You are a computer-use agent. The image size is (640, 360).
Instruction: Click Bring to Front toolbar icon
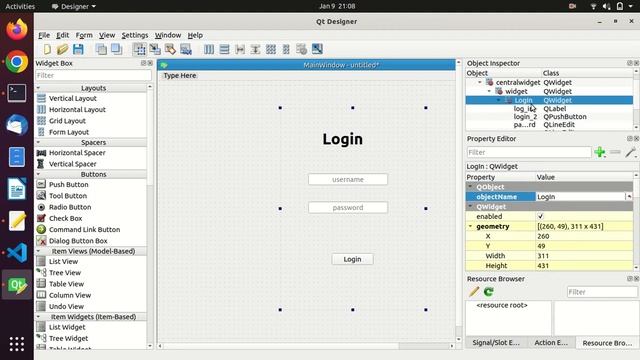coord(116,49)
